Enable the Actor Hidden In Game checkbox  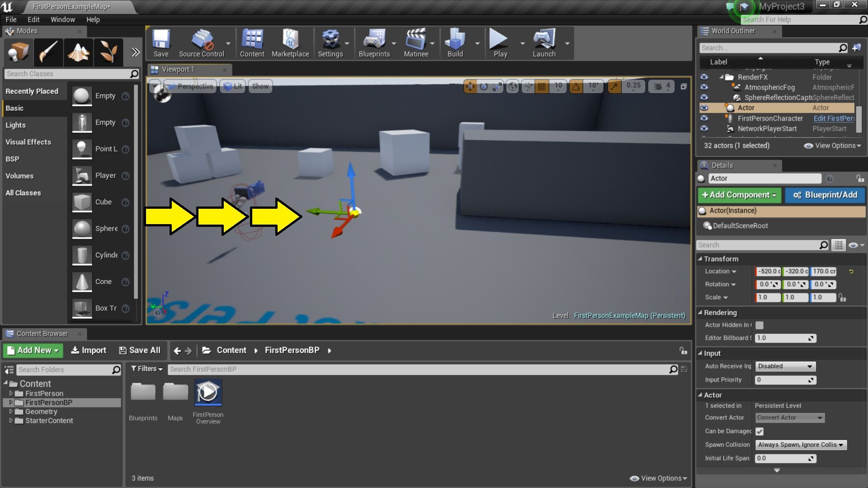click(x=759, y=325)
